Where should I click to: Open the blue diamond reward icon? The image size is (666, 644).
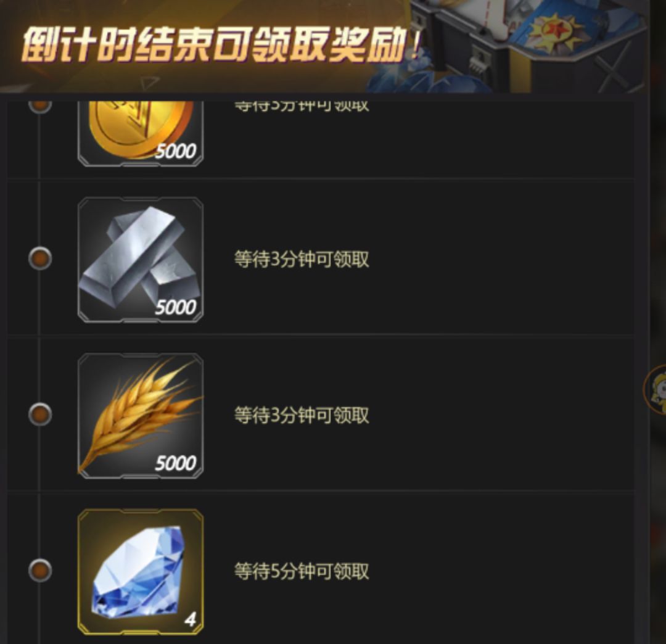(140, 572)
